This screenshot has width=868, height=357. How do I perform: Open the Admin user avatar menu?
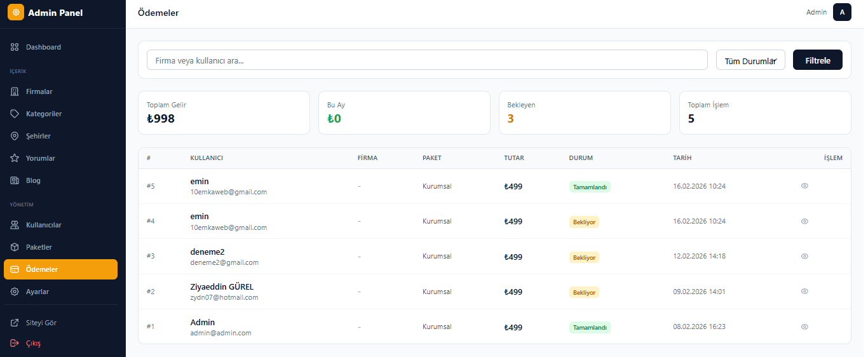coord(842,12)
